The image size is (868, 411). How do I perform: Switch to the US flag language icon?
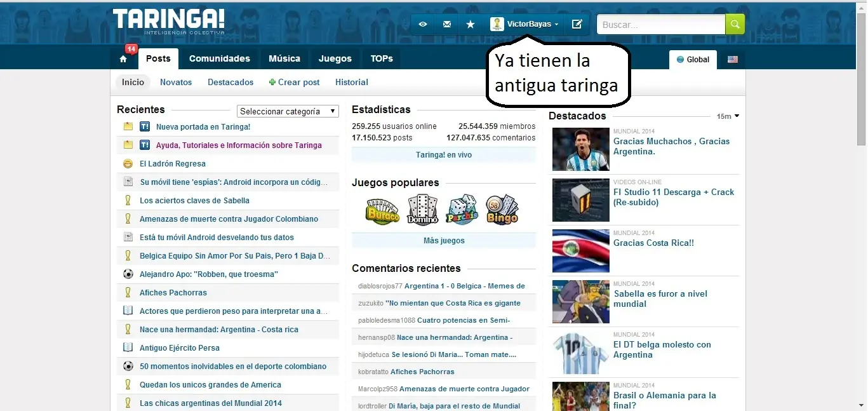click(x=733, y=59)
